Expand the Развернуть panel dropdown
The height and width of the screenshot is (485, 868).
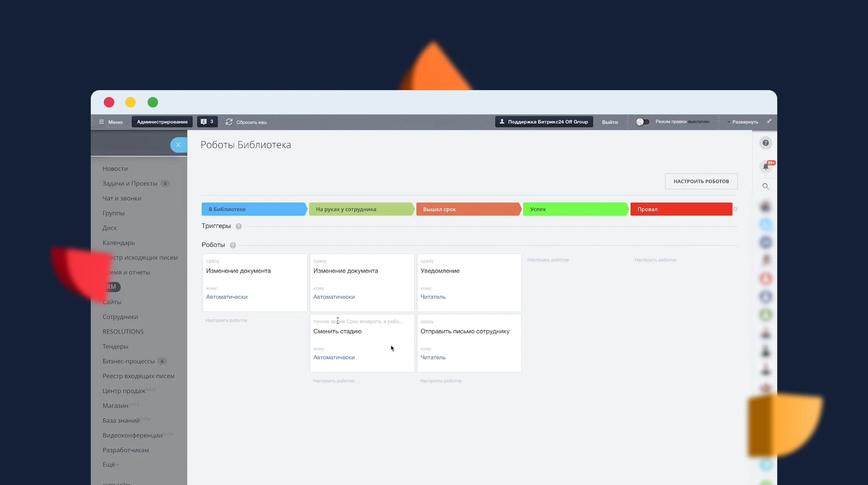click(743, 122)
